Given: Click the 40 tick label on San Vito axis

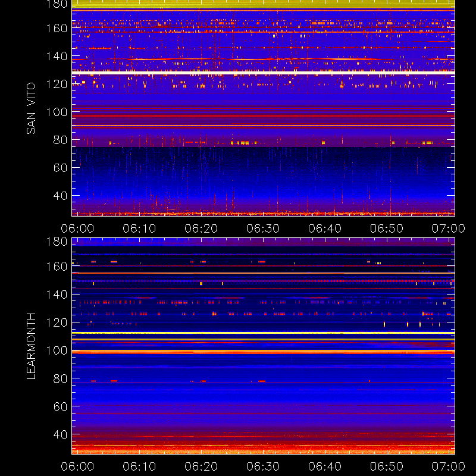Looking at the screenshot, I should tap(60, 196).
